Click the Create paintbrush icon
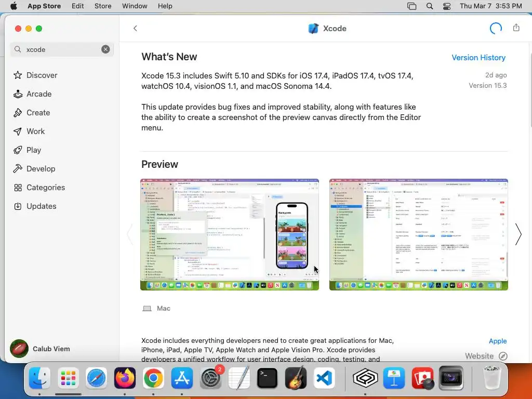Screen dimensions: 532x399 (x=18, y=113)
